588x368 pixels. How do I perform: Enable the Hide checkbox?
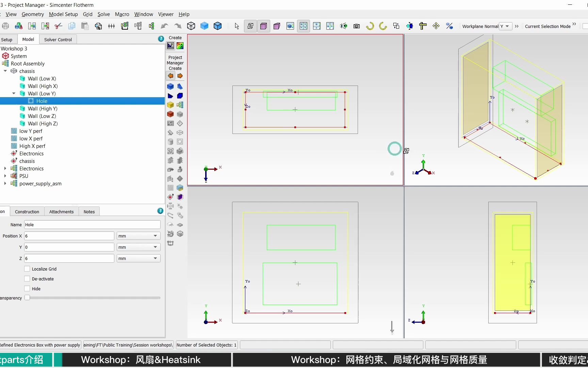coord(28,289)
